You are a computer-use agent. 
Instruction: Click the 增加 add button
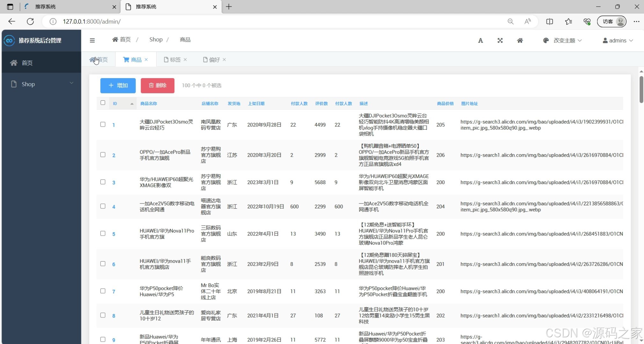(x=118, y=85)
